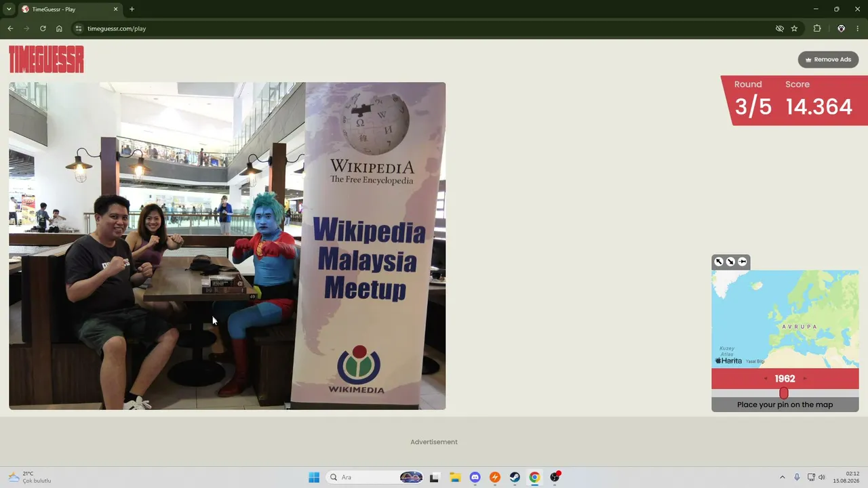Click the timeguessr.com/play address bar
Viewport: 868px width, 488px height.
pyautogui.click(x=434, y=28)
